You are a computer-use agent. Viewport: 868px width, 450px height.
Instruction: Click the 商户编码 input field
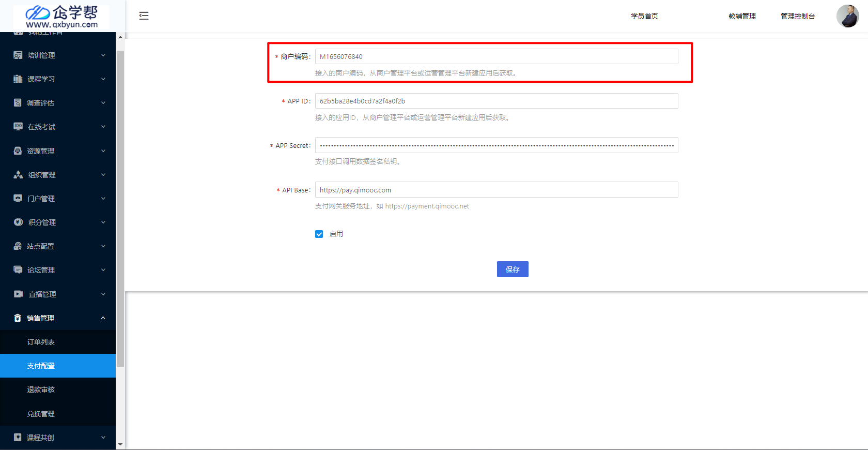pyautogui.click(x=496, y=56)
